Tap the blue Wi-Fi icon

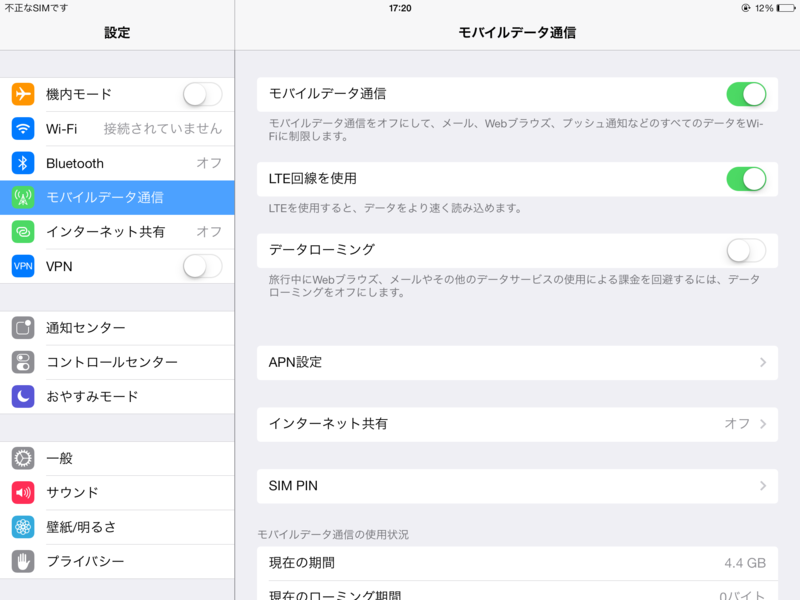coord(23,129)
